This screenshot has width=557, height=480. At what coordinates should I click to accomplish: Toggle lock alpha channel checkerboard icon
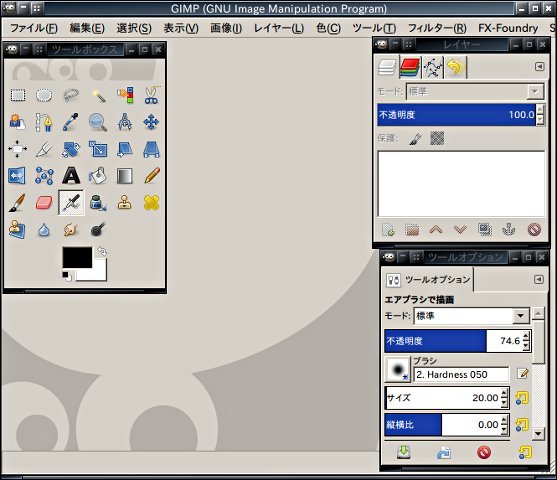(437, 138)
